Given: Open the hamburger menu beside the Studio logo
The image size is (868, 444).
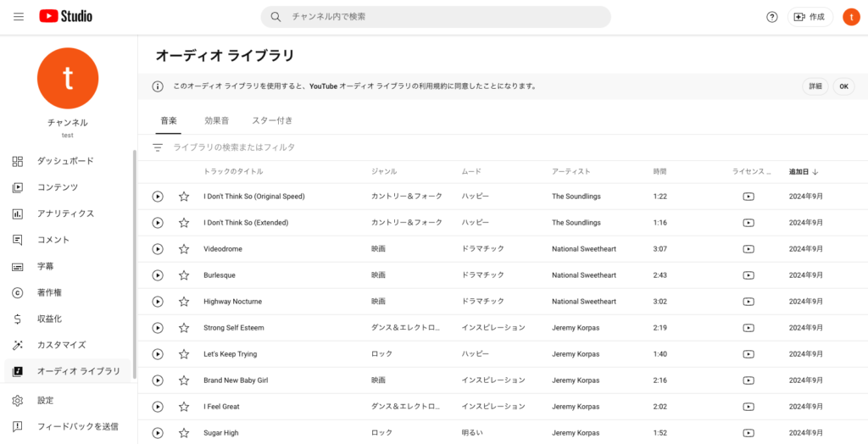Looking at the screenshot, I should tap(19, 17).
